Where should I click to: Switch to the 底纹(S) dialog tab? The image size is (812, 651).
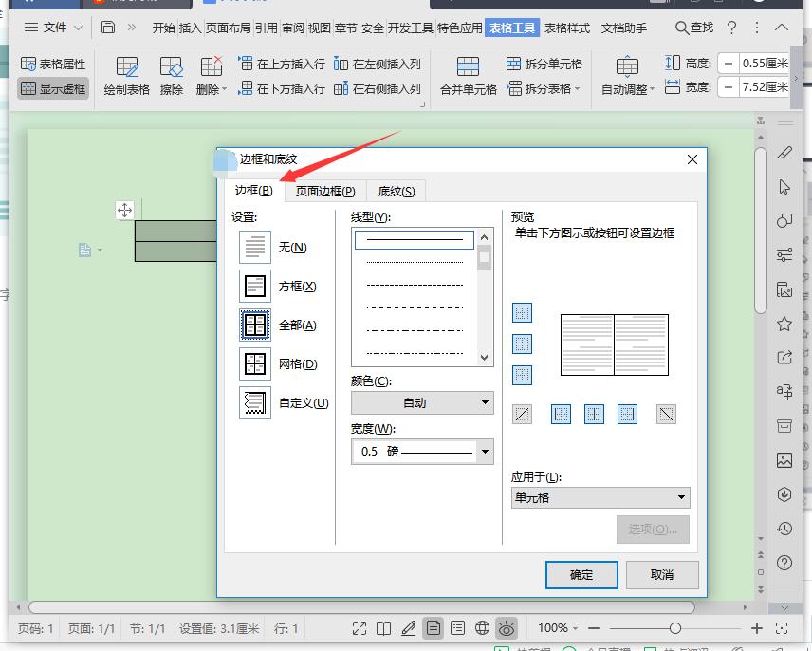(x=397, y=191)
